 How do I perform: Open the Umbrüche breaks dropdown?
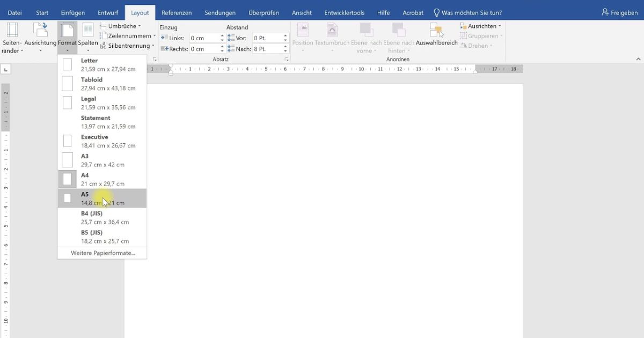click(121, 26)
